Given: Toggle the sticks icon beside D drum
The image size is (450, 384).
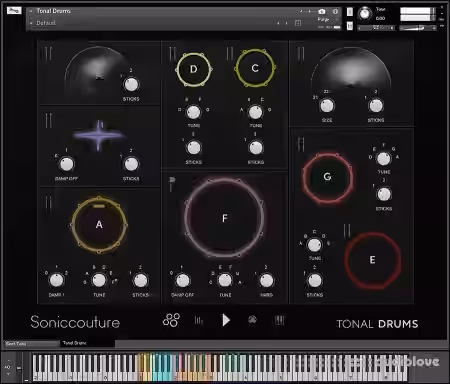Looking at the screenshot, I should pos(172,54).
